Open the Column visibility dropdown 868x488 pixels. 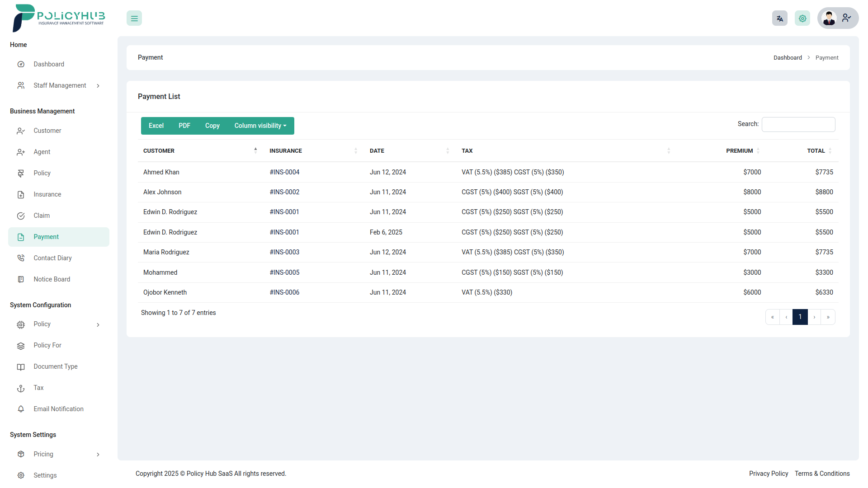click(260, 126)
